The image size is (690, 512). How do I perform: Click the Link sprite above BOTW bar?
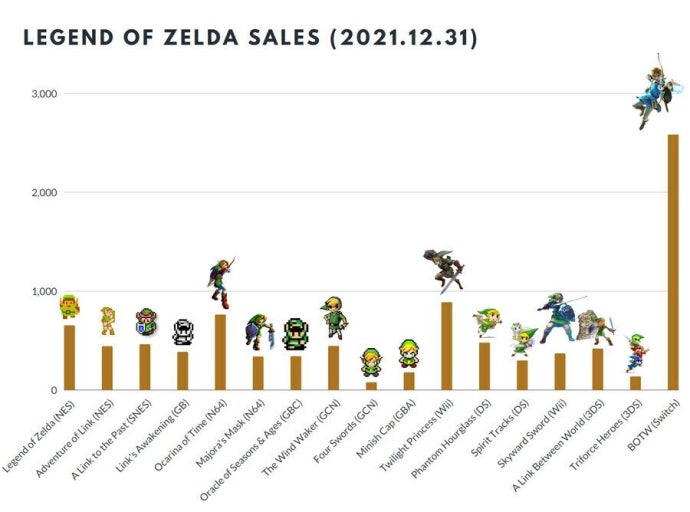[657, 93]
